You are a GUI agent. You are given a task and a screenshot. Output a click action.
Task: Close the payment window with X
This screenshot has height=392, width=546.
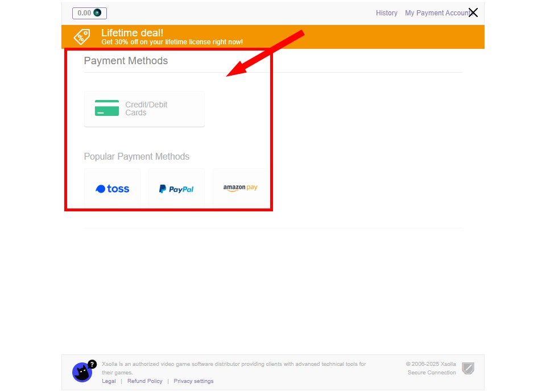[473, 12]
